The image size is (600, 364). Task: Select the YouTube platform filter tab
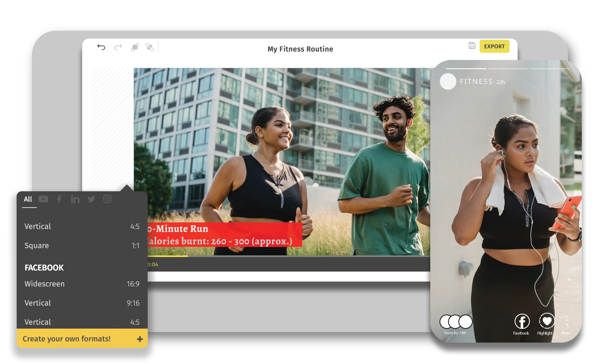pyautogui.click(x=44, y=199)
